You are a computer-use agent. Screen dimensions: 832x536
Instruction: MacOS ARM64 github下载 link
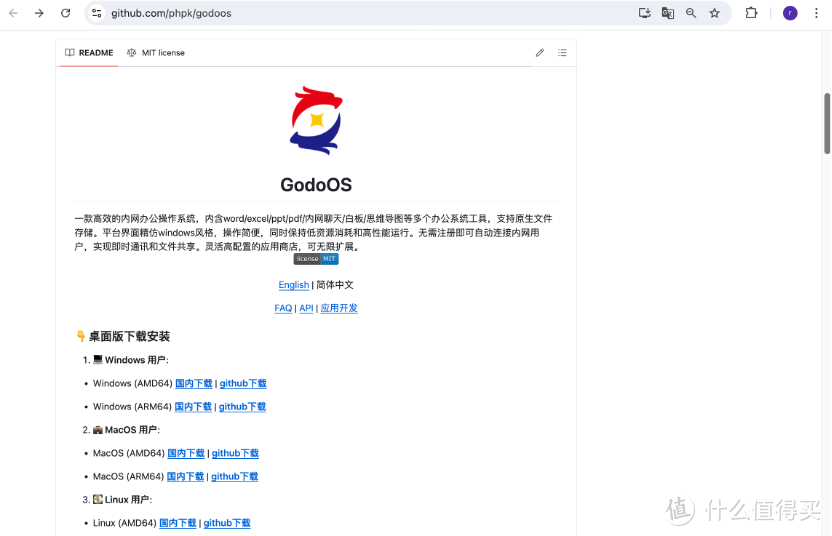tap(235, 477)
